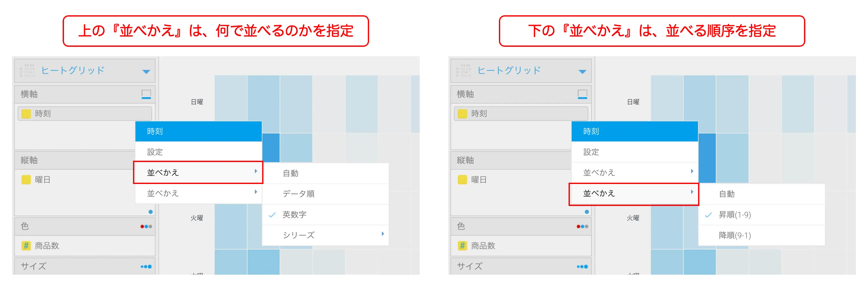This screenshot has height=289, width=868.
Task: Click the red-blue-gray color dots beside 色 in right screenshot
Action: point(582,226)
